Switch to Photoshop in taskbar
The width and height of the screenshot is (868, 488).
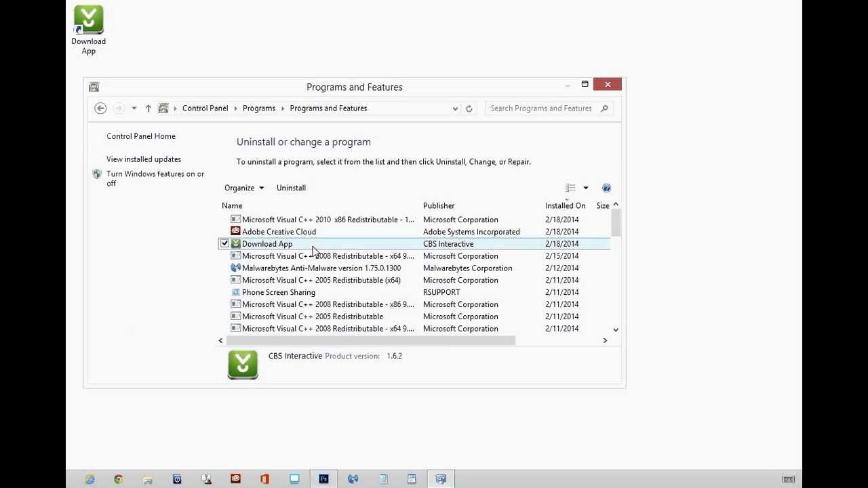point(323,479)
